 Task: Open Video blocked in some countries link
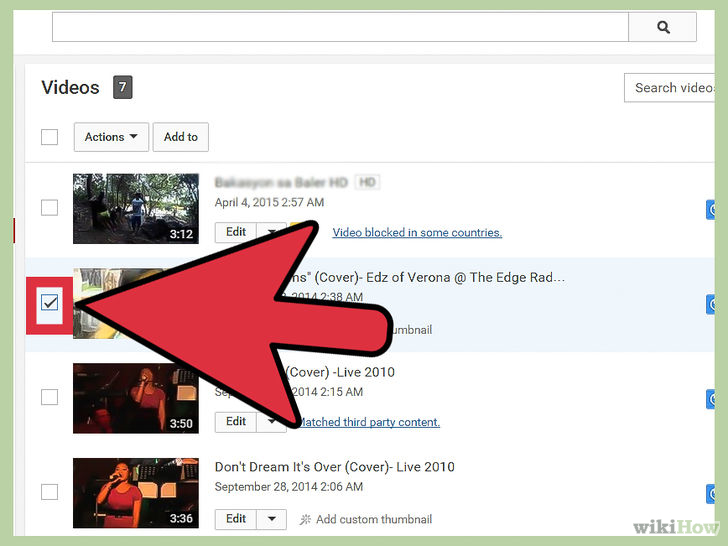[417, 233]
